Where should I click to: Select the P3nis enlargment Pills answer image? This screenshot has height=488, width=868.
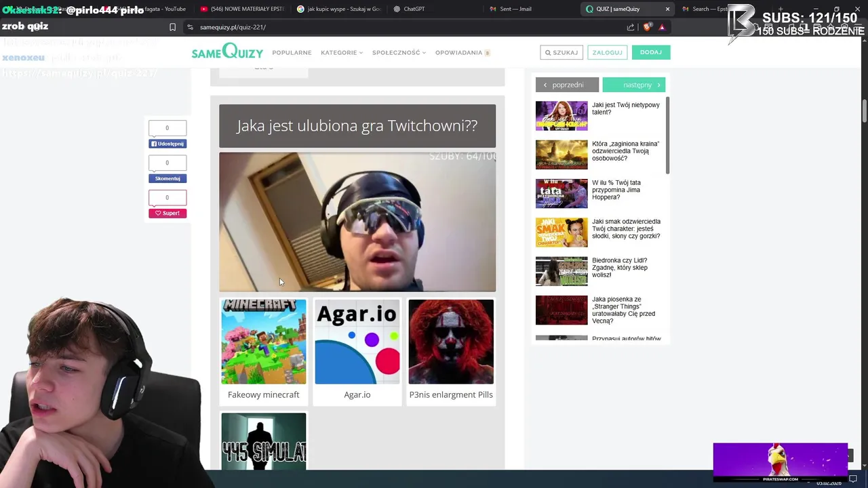pyautogui.click(x=451, y=342)
